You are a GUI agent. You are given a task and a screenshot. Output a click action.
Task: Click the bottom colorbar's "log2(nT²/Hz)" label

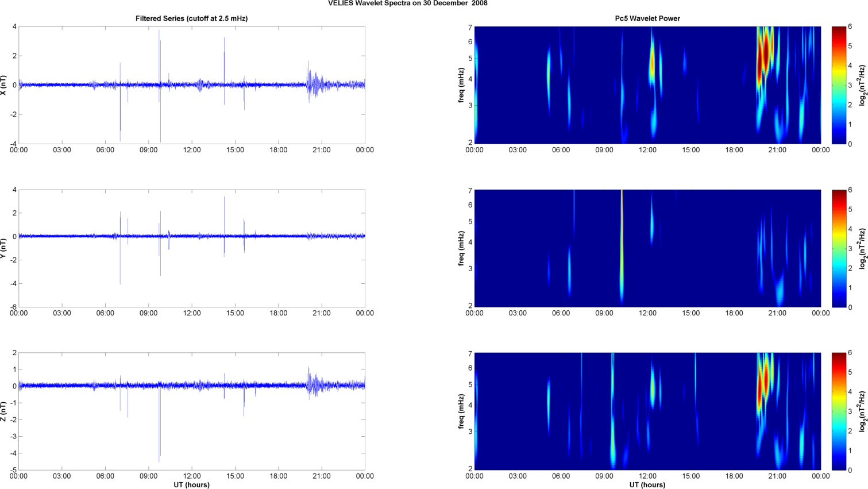[863, 411]
